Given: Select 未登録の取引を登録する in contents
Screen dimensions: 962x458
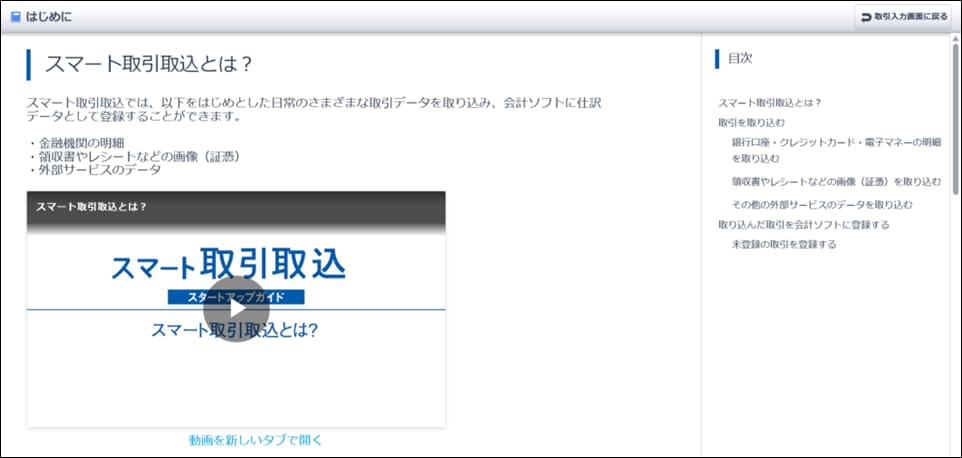Looking at the screenshot, I should pos(783,244).
